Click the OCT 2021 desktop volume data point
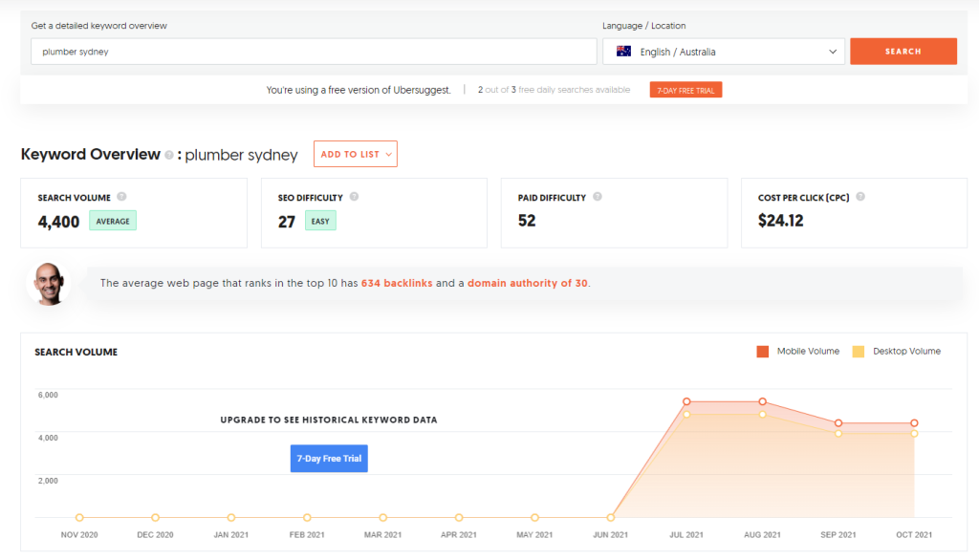Screen dimensions: 979x560 click(x=914, y=433)
